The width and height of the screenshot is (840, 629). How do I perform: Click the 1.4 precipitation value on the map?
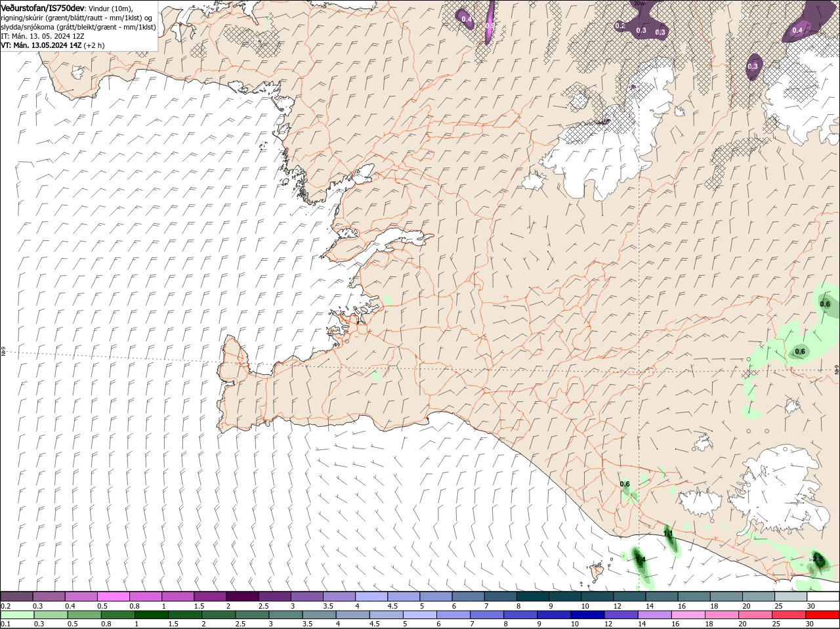click(x=640, y=559)
